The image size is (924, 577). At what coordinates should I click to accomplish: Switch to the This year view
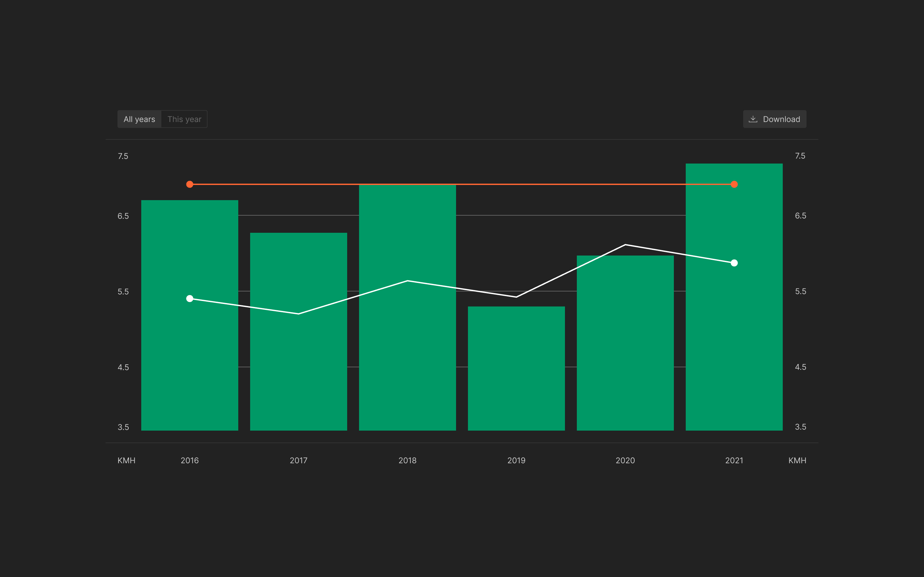[184, 119]
